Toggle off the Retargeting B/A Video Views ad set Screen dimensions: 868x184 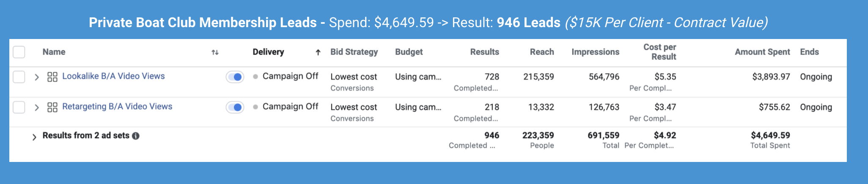click(235, 107)
